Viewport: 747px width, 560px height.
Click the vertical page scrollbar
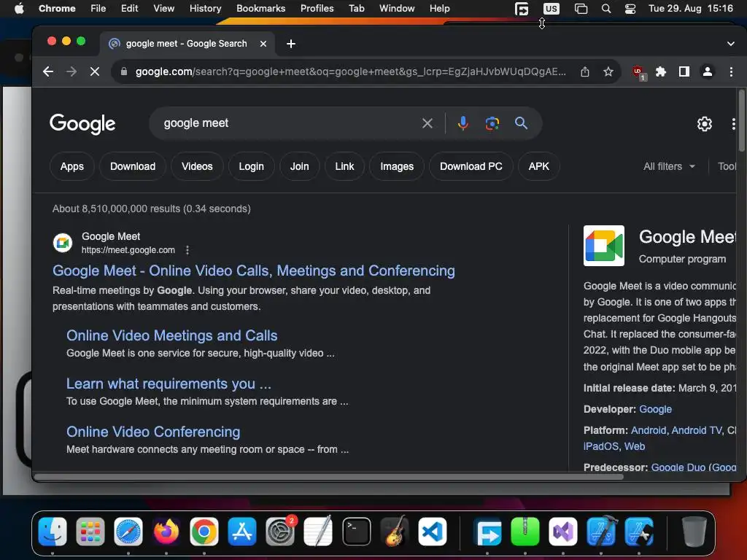point(741,121)
